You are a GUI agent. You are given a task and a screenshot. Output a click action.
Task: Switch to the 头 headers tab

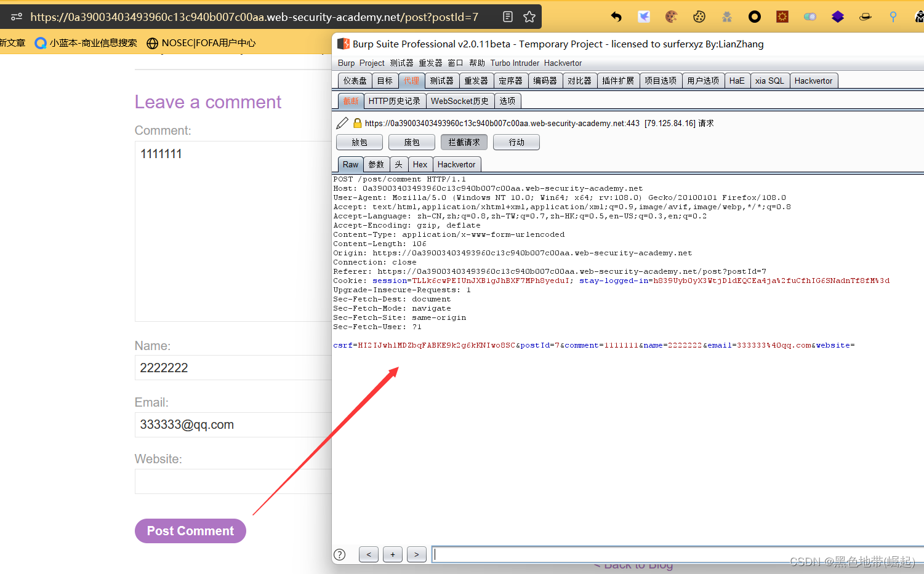[398, 164]
